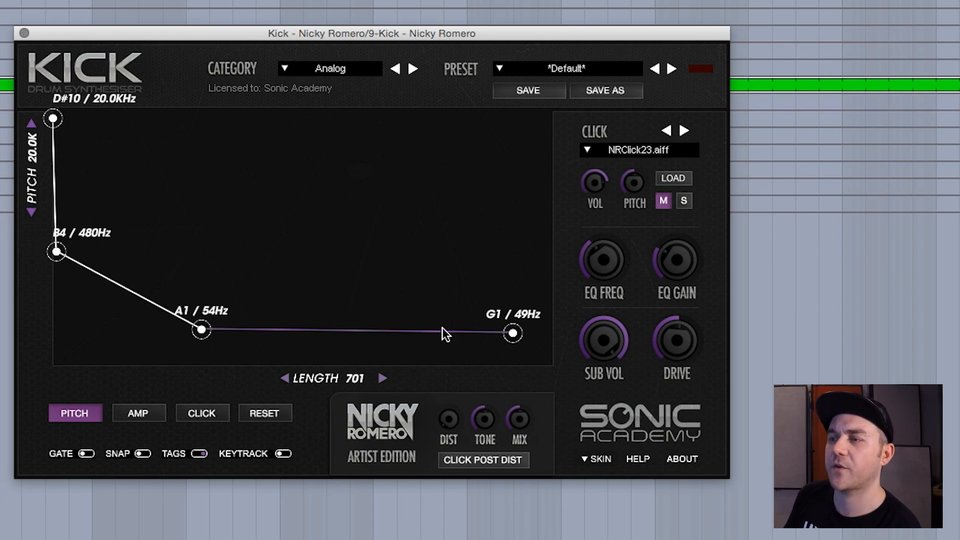Screen dimensions: 960x540
Task: Click the RESET button
Action: [264, 413]
